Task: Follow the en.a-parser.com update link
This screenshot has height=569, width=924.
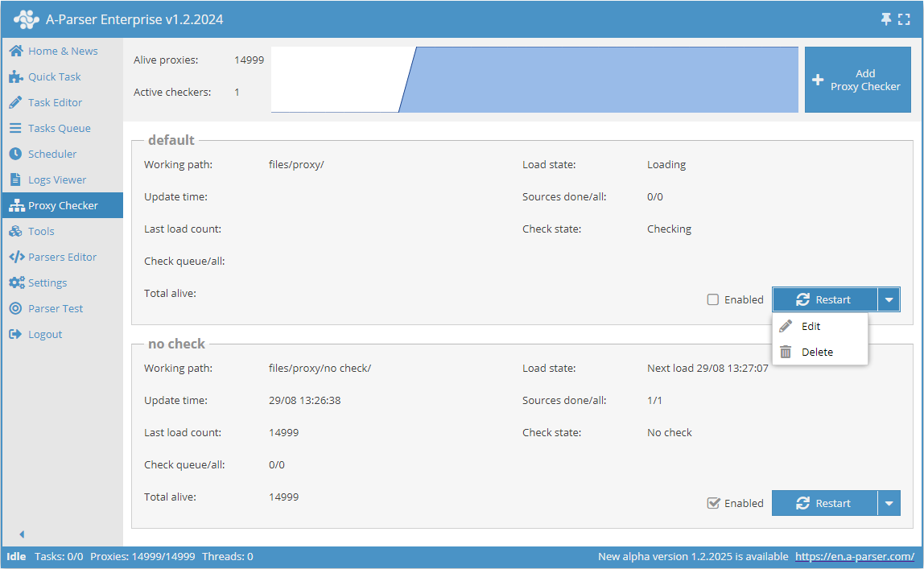Action: pos(855,556)
